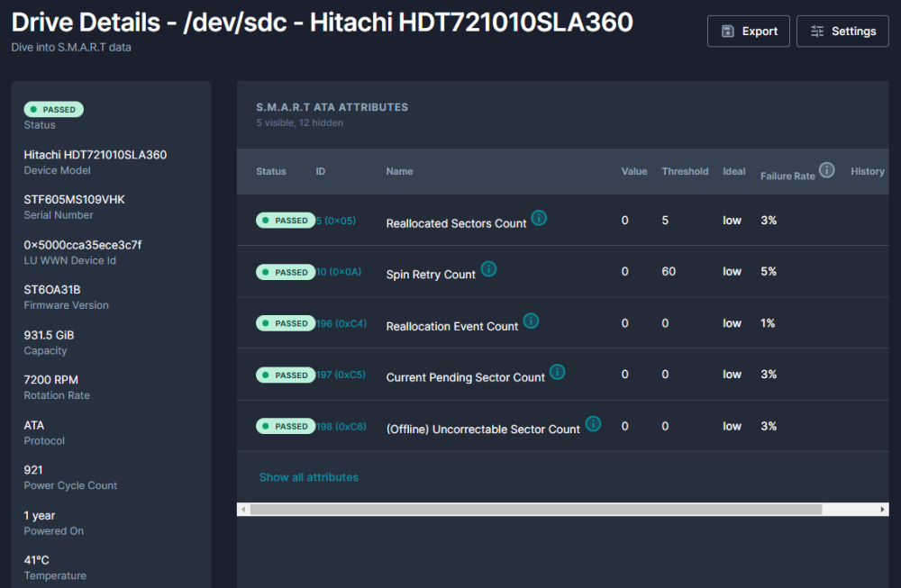Click the Ideal column header

click(x=733, y=171)
